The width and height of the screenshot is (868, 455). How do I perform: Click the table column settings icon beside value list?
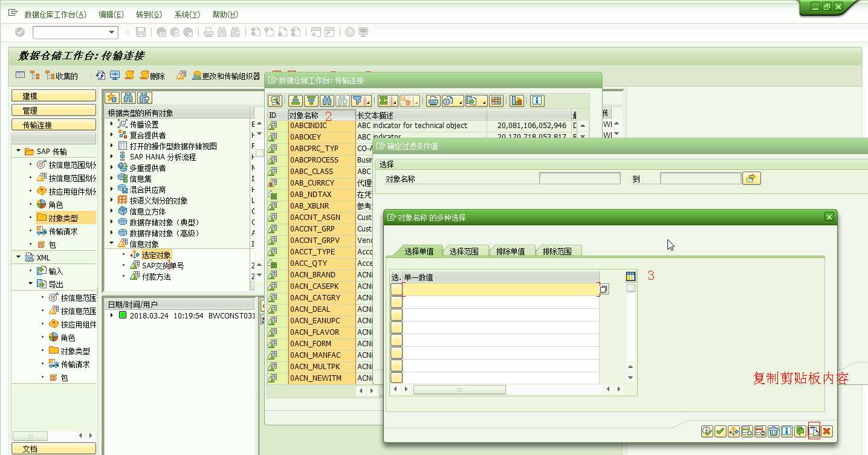(631, 277)
